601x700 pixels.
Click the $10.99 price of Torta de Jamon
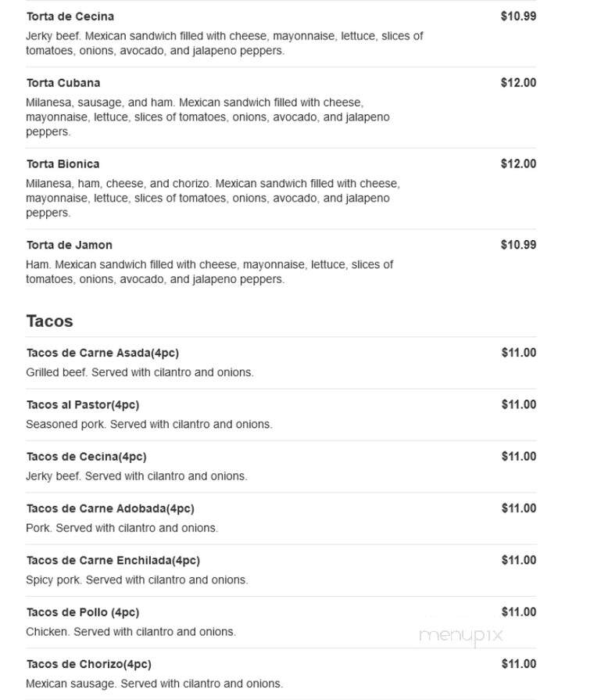pos(518,245)
